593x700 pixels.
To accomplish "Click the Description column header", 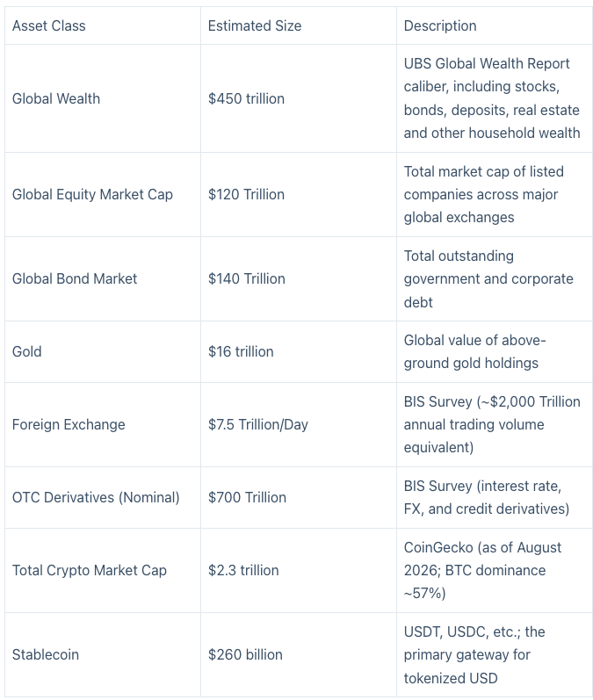I will point(440,25).
